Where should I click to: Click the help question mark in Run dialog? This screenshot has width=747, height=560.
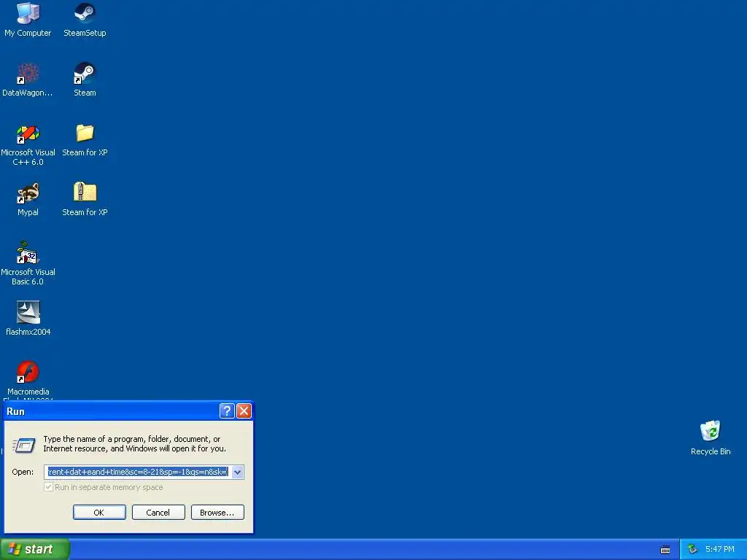(227, 411)
